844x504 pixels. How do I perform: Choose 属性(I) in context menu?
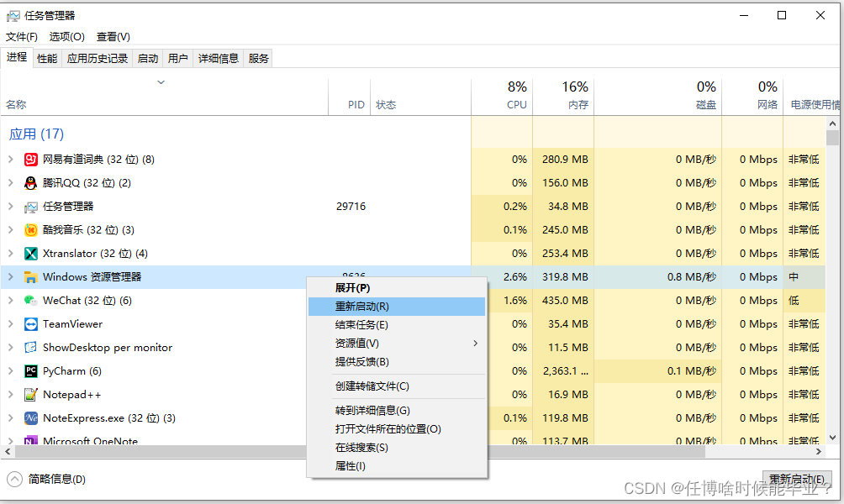[397, 466]
